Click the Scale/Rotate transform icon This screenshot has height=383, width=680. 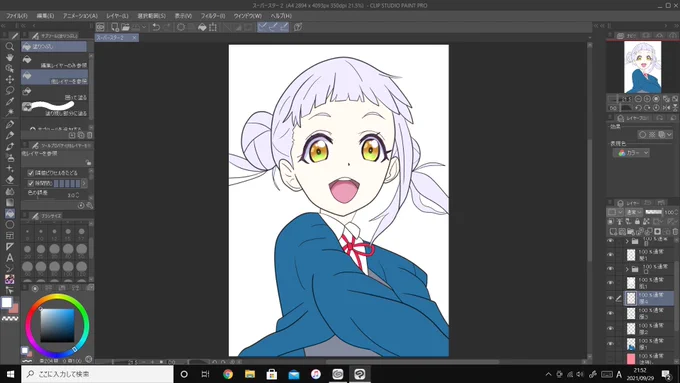(213, 27)
